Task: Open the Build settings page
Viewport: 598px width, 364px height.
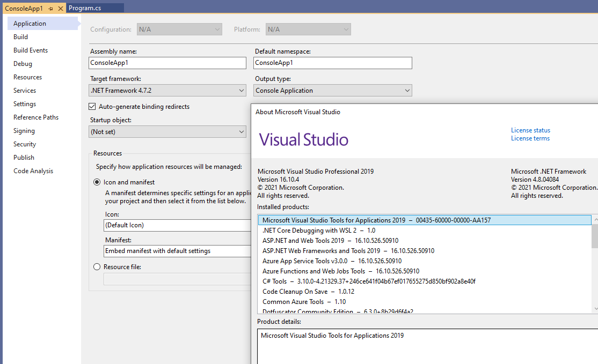Action: 20,37
